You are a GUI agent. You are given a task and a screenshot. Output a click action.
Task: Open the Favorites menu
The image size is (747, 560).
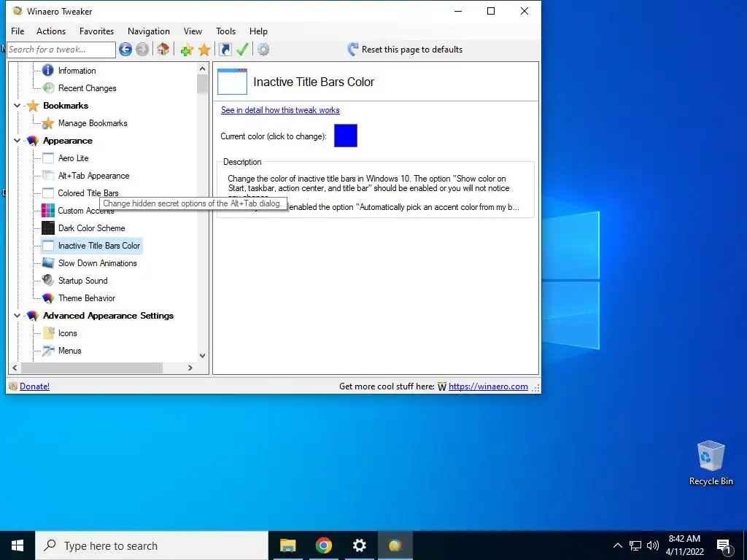(x=97, y=31)
